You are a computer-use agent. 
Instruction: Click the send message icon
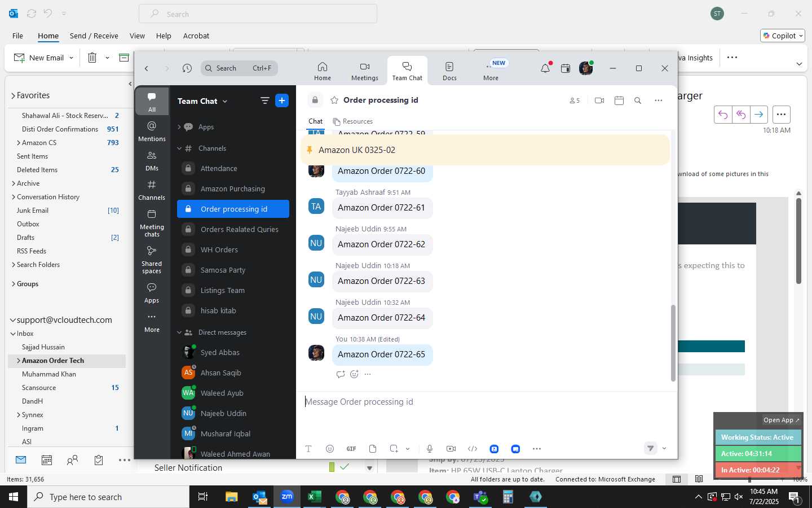tap(651, 448)
